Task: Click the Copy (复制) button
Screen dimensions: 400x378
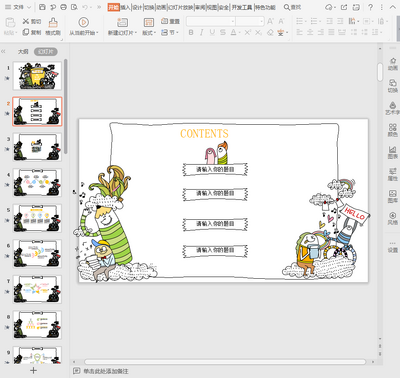Action: pos(32,32)
